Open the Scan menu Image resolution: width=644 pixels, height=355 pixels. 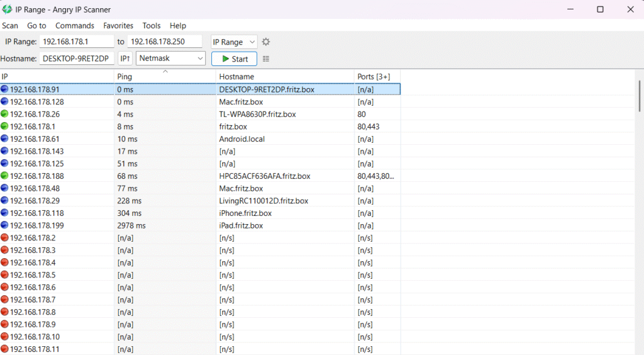pyautogui.click(x=10, y=26)
